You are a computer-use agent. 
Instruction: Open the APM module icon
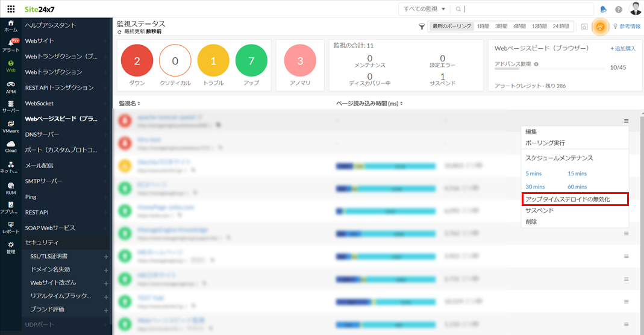pyautogui.click(x=11, y=87)
